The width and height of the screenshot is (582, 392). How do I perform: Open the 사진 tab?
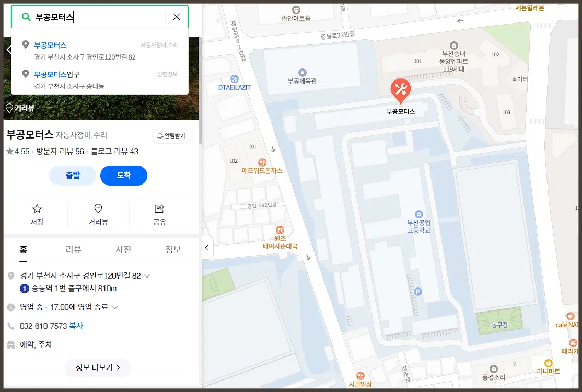[x=123, y=250]
